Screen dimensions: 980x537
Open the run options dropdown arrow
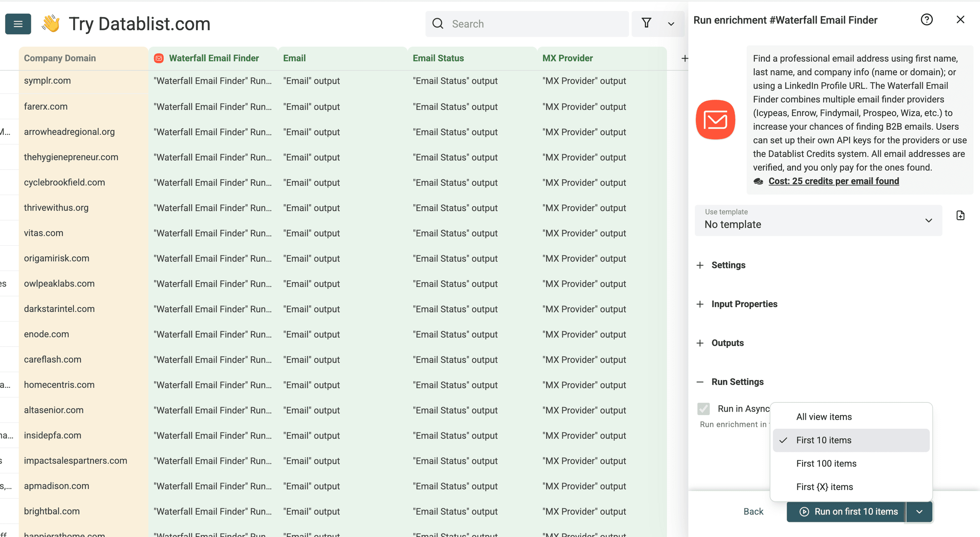point(919,511)
